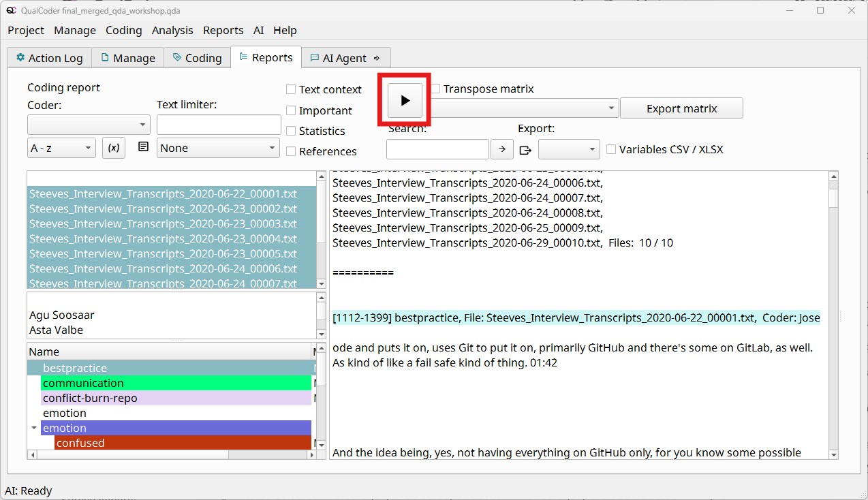Click scroll up arrow of files list
The image size is (868, 500).
tap(321, 176)
